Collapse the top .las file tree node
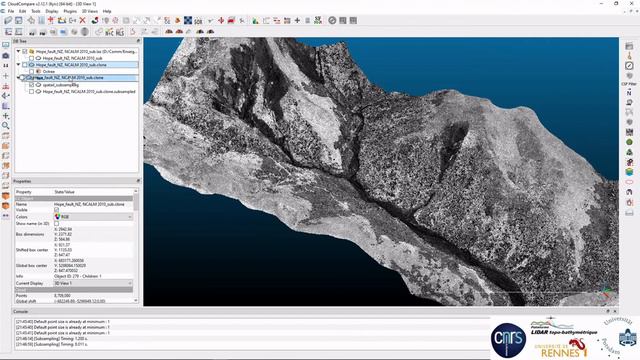Image resolution: width=640 pixels, height=360 pixels. pyautogui.click(x=18, y=52)
